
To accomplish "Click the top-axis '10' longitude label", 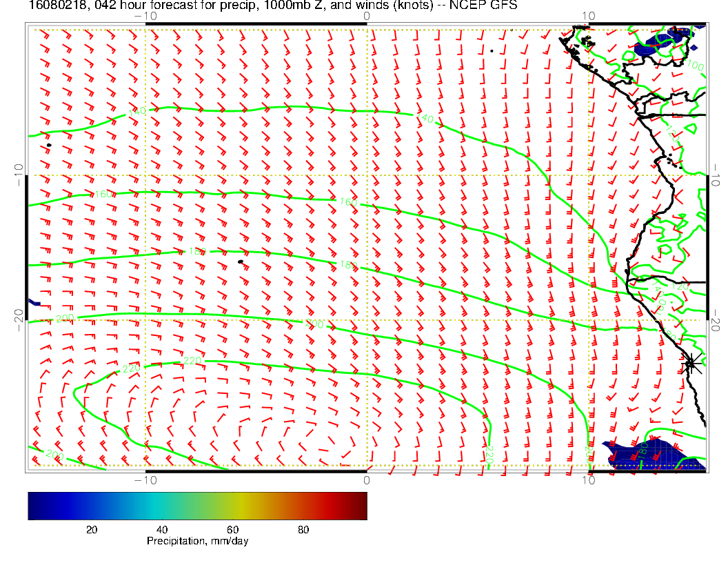I will [x=588, y=17].
